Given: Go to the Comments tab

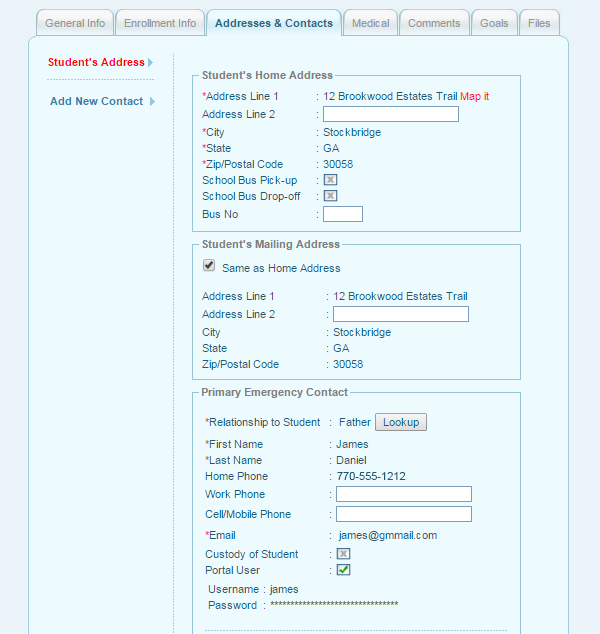Looking at the screenshot, I should point(434,23).
